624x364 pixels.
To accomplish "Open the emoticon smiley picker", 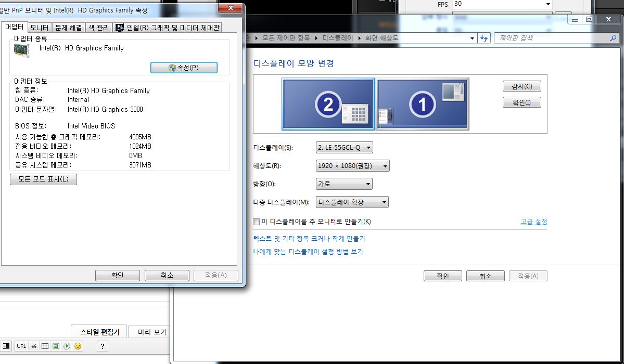I will (x=78, y=346).
